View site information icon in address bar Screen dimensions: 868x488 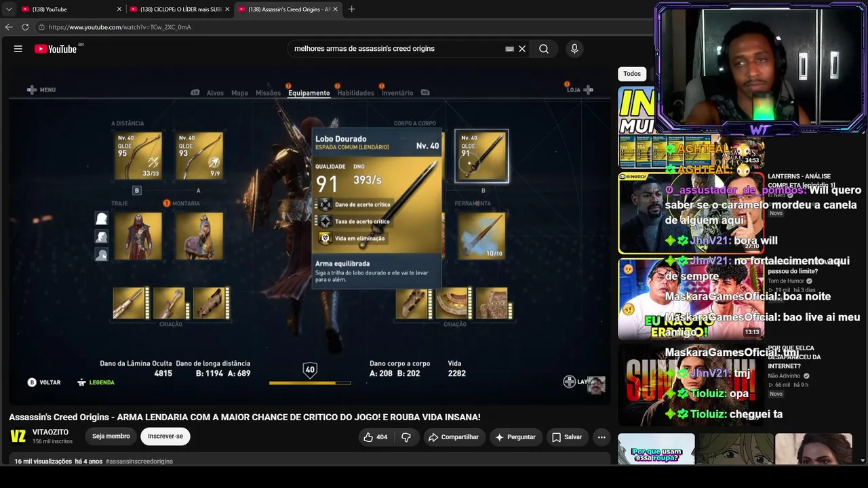41,27
